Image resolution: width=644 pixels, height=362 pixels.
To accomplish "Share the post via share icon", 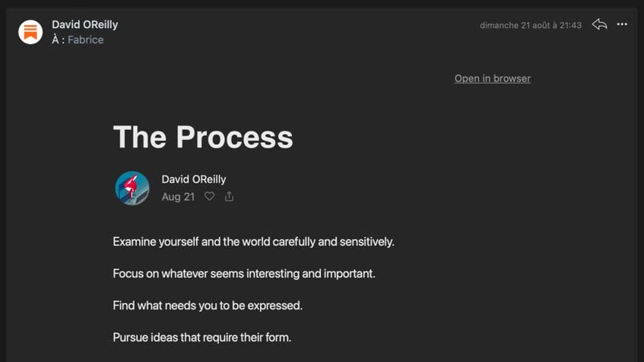I will coord(229,196).
